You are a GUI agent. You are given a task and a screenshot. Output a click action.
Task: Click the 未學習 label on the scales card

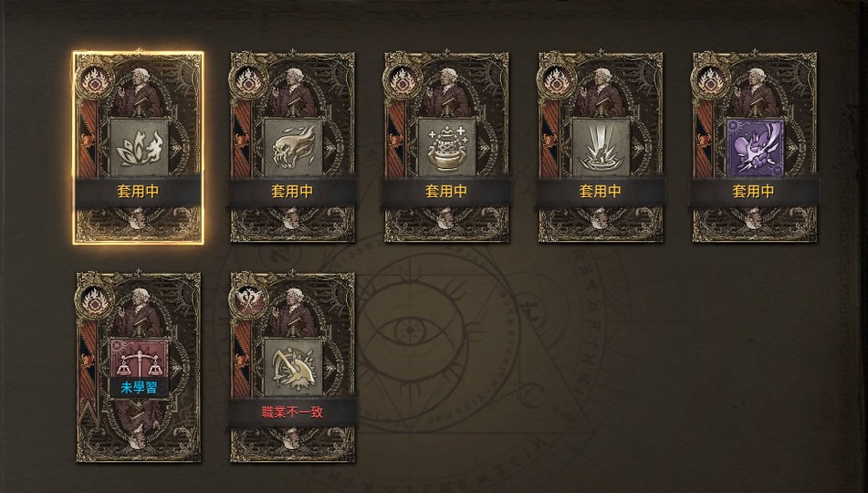139,388
